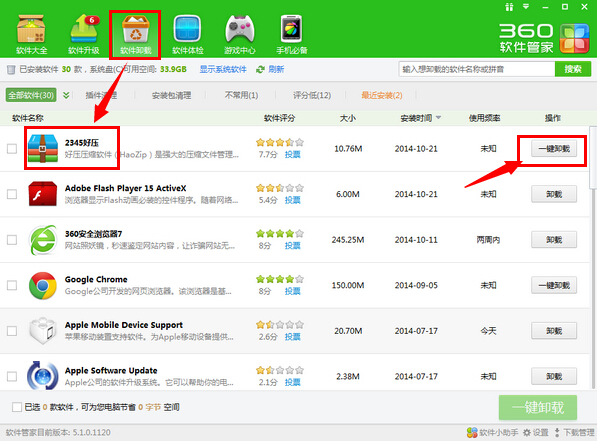
Task: Tick the checkbox for Apple Software Update
Action: click(12, 376)
